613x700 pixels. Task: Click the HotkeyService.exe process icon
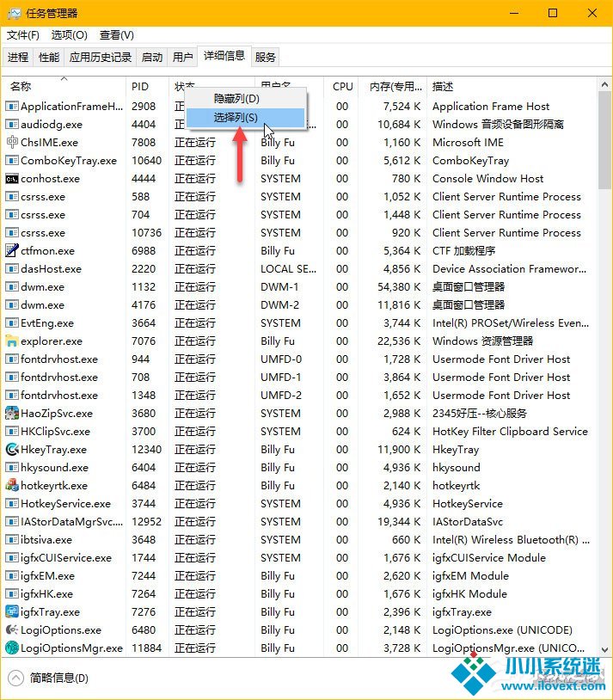pyautogui.click(x=12, y=504)
